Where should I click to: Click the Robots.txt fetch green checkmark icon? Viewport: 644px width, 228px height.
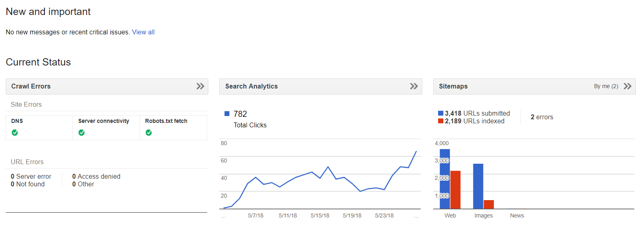pyautogui.click(x=149, y=133)
